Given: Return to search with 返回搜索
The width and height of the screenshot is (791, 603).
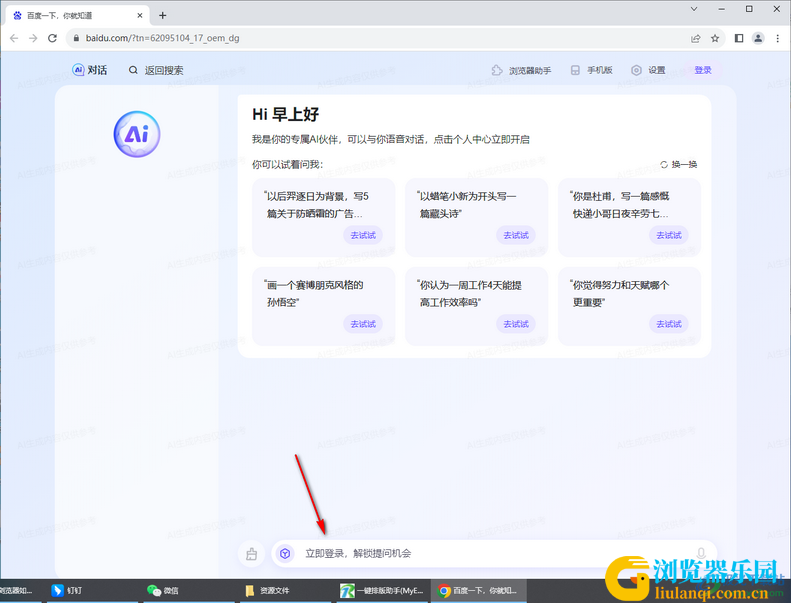Looking at the screenshot, I should (x=156, y=70).
